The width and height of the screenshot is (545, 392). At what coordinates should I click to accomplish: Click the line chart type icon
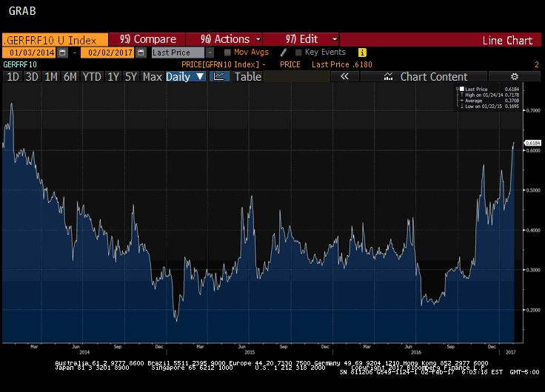tap(220, 76)
